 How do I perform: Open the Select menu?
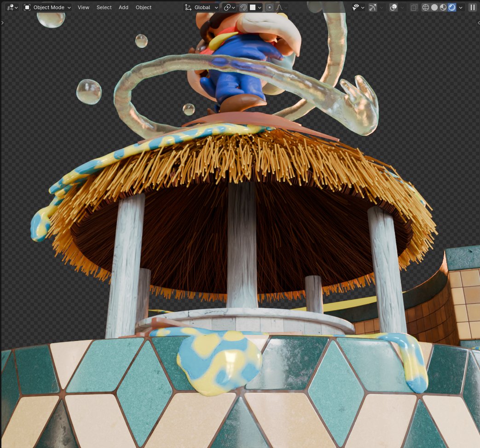(x=104, y=7)
